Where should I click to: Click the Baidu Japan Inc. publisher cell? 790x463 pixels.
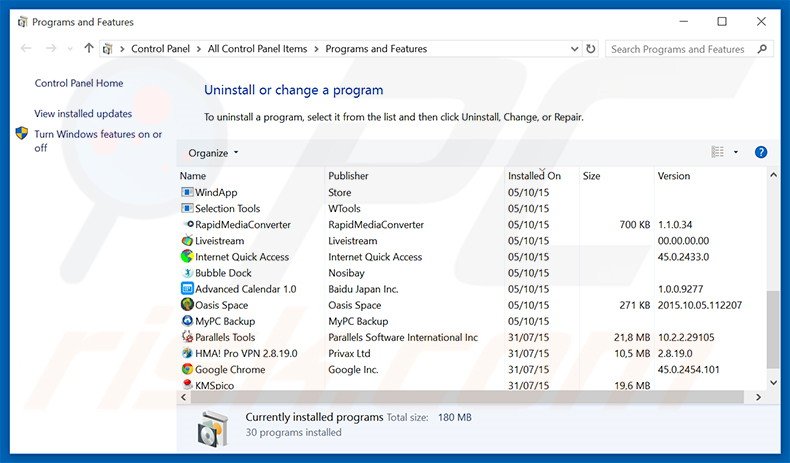(363, 289)
